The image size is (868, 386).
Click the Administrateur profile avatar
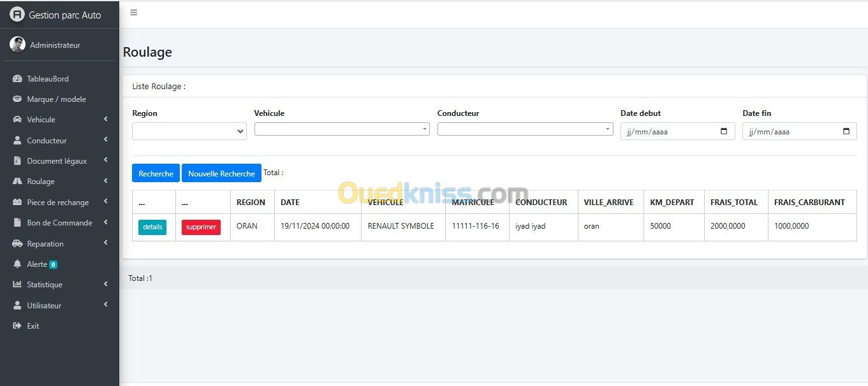[17, 45]
